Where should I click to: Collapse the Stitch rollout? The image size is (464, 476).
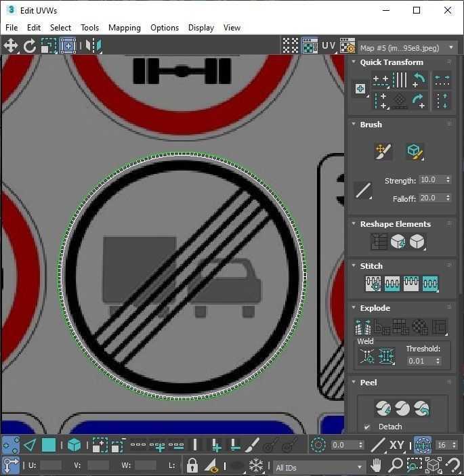[354, 265]
